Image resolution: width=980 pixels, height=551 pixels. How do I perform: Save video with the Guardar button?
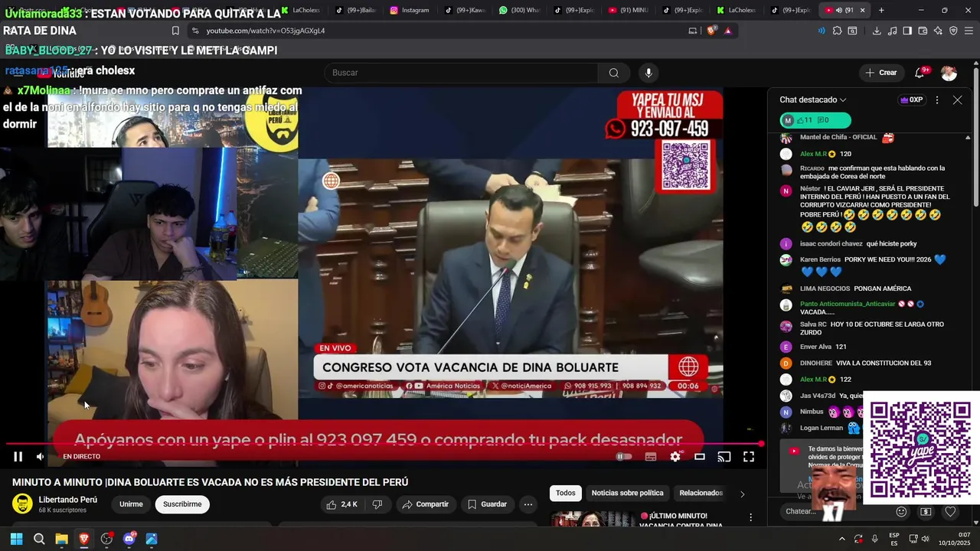(x=487, y=504)
